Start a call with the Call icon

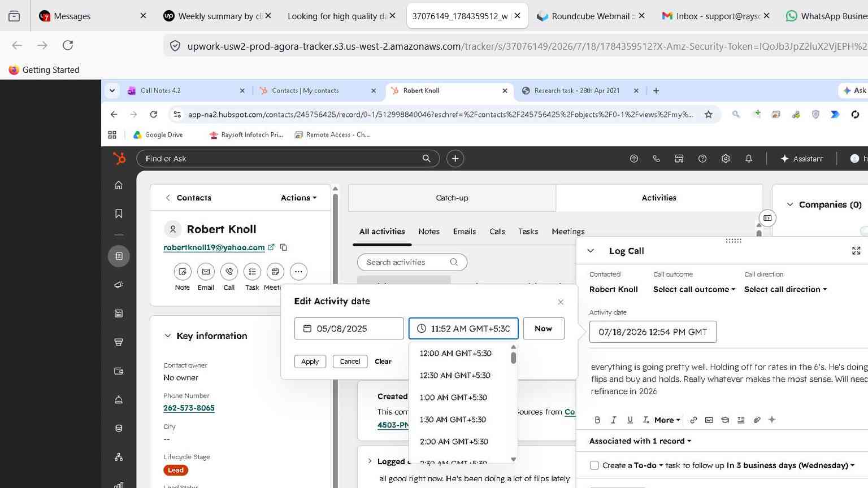click(229, 272)
